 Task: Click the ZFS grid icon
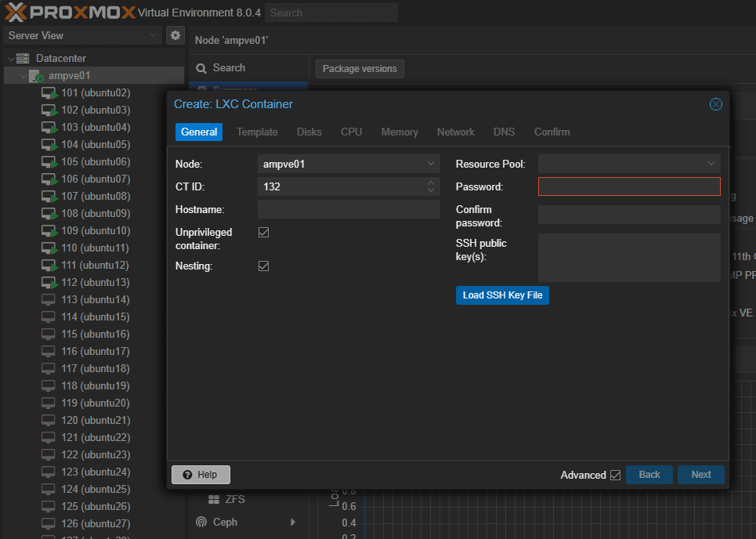click(x=213, y=499)
